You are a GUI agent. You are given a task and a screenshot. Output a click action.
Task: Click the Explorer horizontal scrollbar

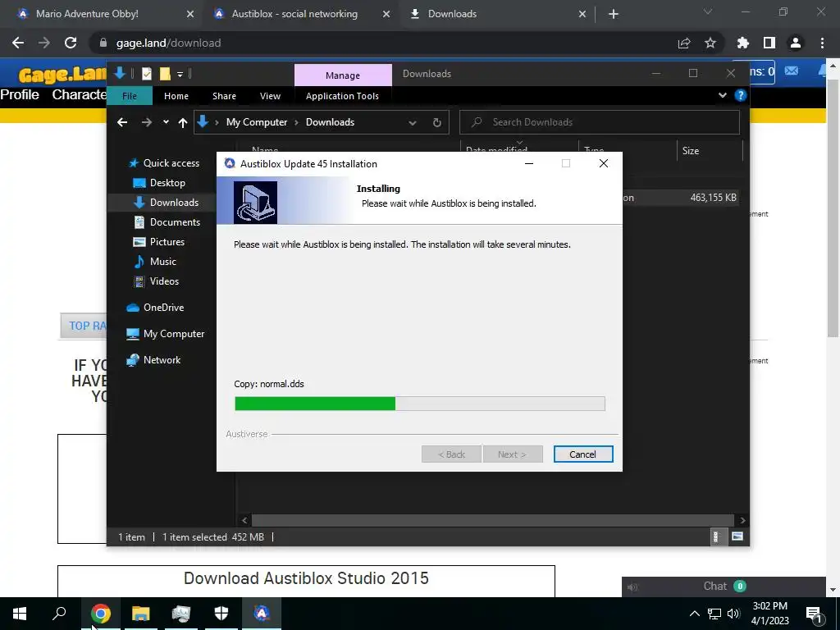(492, 520)
